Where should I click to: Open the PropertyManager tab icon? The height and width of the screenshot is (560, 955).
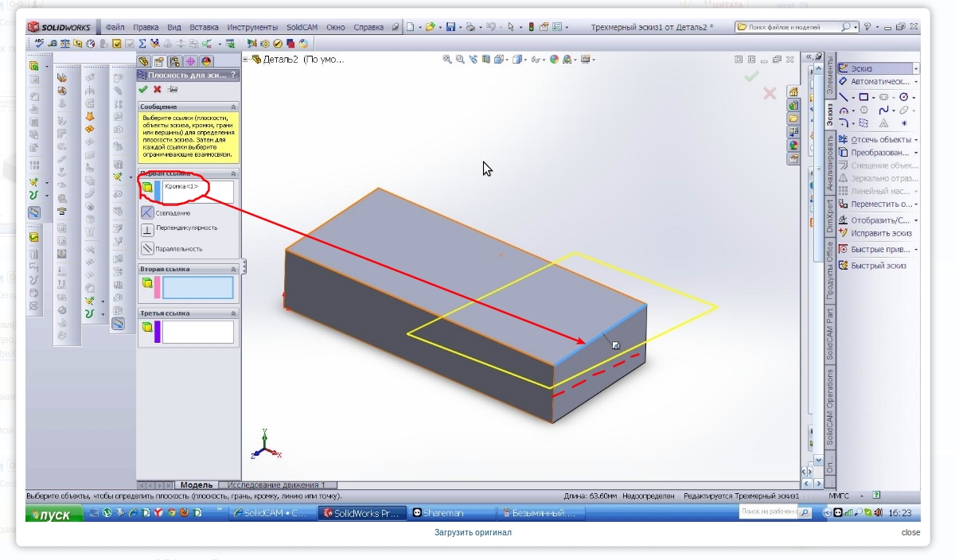click(159, 61)
